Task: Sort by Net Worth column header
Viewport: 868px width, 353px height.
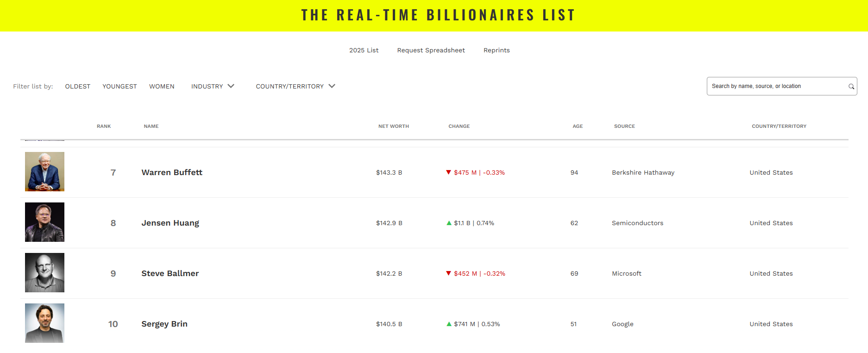Action: pos(393,126)
